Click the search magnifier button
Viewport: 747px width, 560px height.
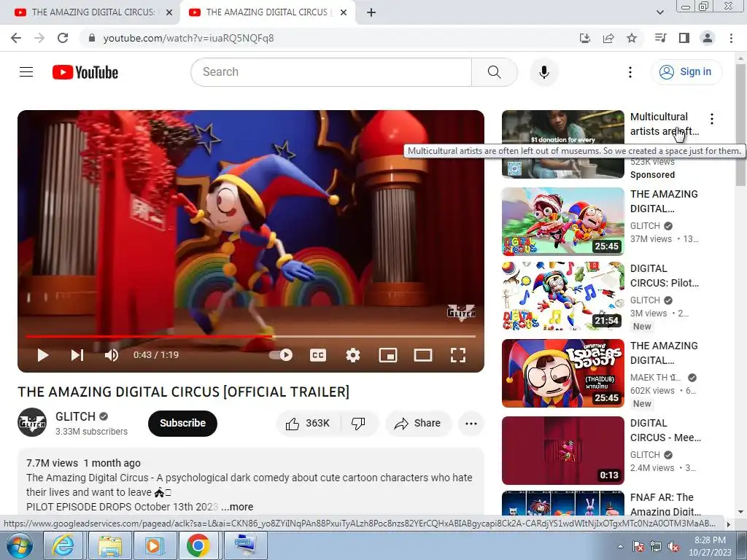point(495,72)
